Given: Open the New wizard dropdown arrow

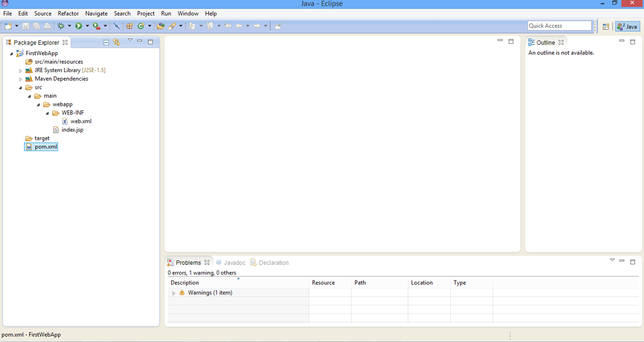Looking at the screenshot, I should click(x=17, y=26).
